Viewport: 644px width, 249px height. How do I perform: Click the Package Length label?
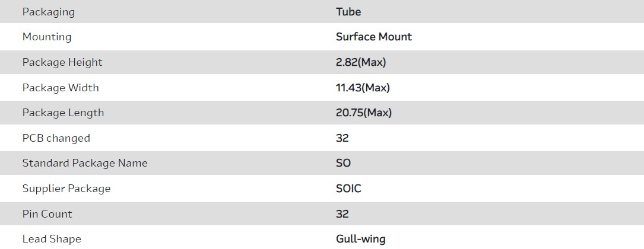pos(63,113)
